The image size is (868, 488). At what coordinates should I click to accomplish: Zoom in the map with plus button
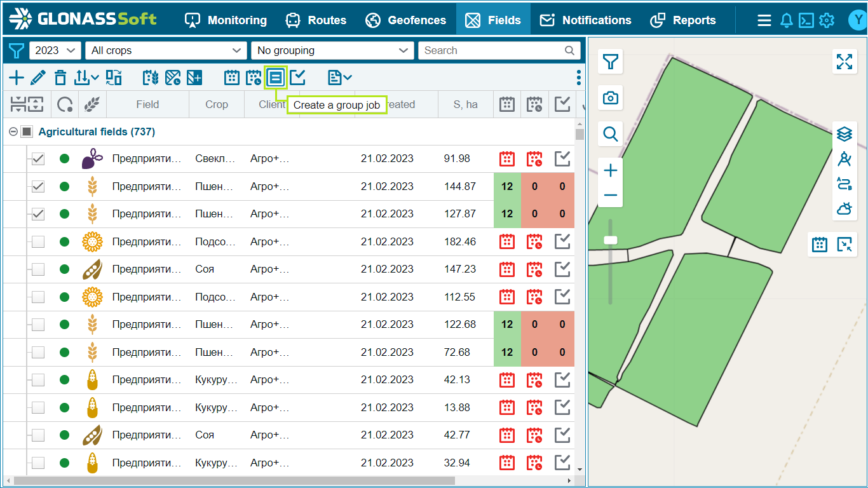611,170
